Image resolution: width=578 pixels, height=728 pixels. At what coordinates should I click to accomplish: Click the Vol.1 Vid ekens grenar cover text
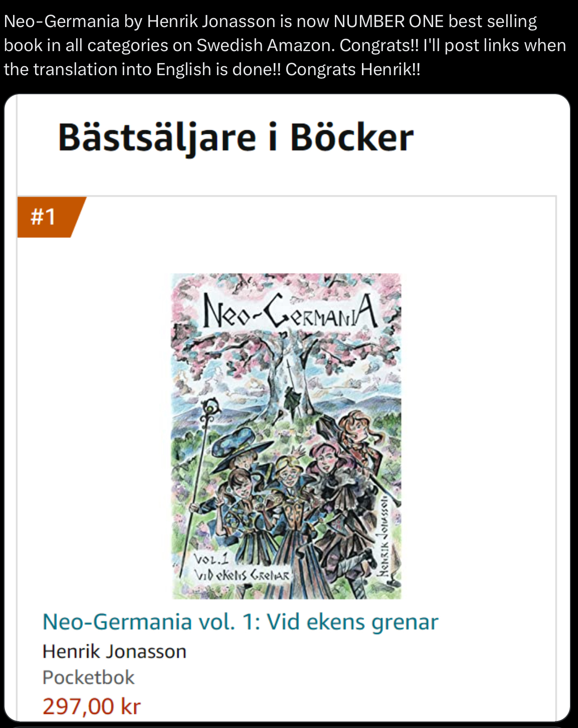[x=241, y=567]
